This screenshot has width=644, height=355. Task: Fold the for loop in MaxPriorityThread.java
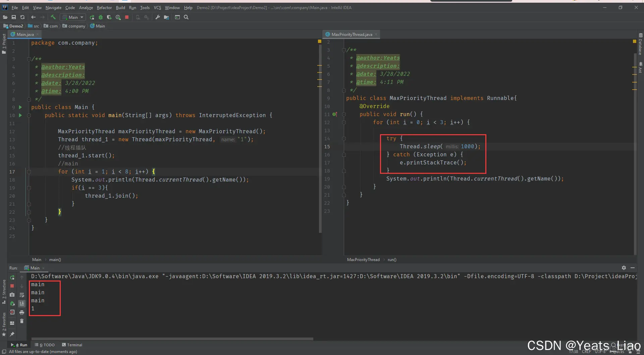[344, 122]
